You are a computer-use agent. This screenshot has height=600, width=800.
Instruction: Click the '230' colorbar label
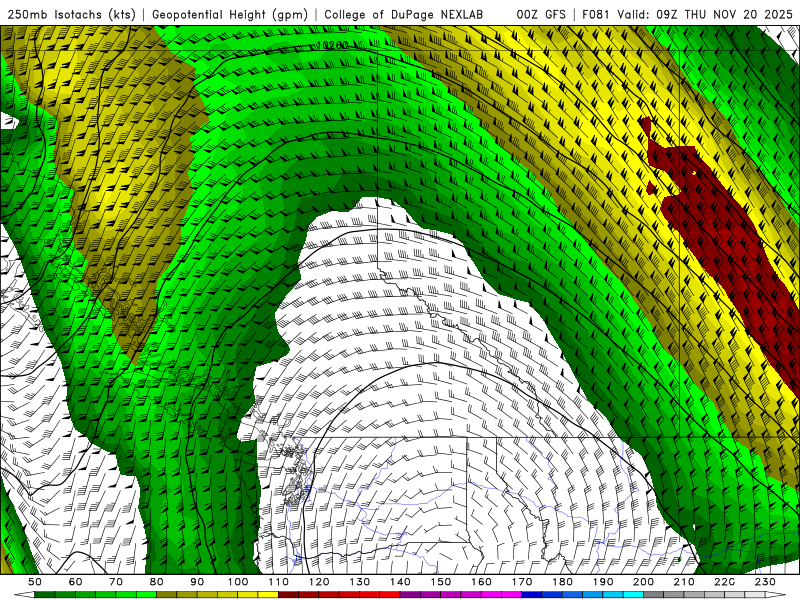pos(765,582)
